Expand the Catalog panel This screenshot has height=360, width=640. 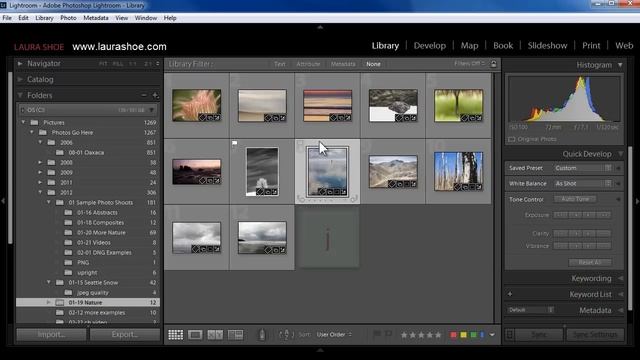(x=20, y=79)
